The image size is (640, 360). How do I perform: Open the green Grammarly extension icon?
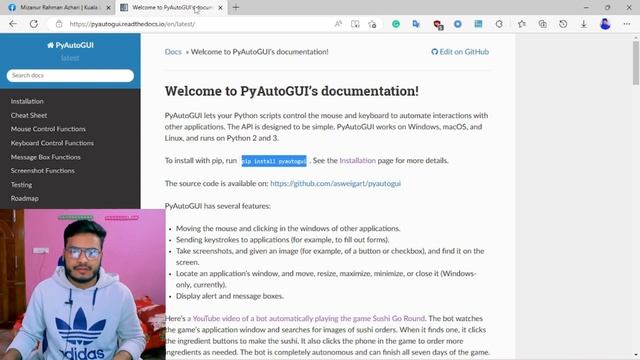tap(396, 24)
